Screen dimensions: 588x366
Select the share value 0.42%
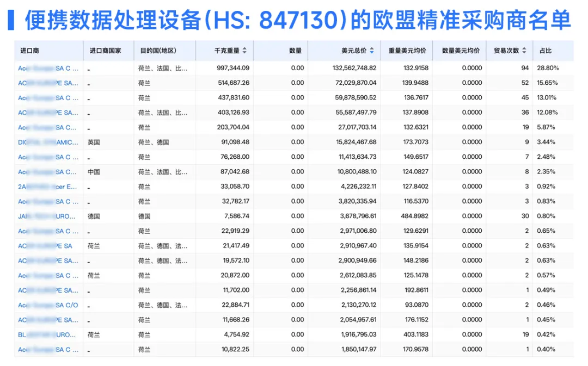(x=546, y=334)
